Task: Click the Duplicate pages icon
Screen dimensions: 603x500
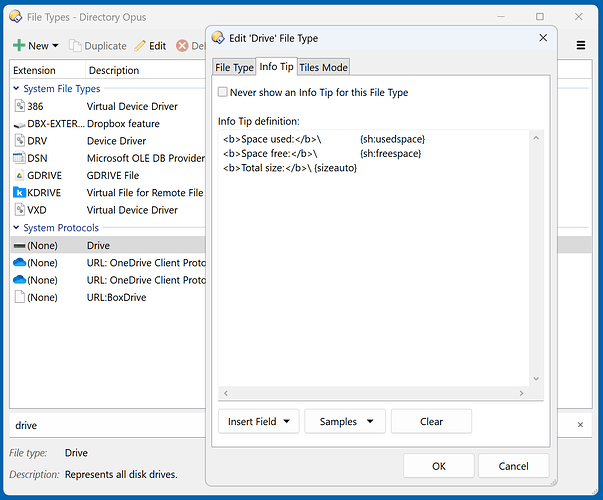Action: tap(75, 45)
